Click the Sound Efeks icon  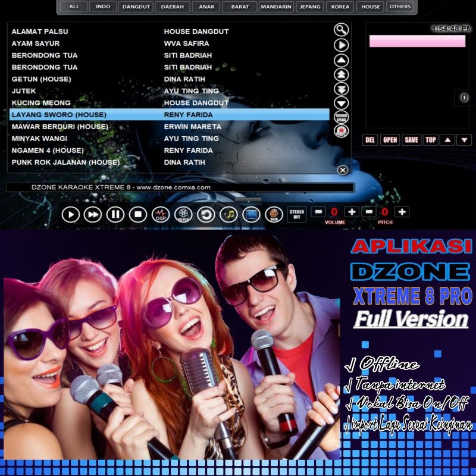coord(340,117)
